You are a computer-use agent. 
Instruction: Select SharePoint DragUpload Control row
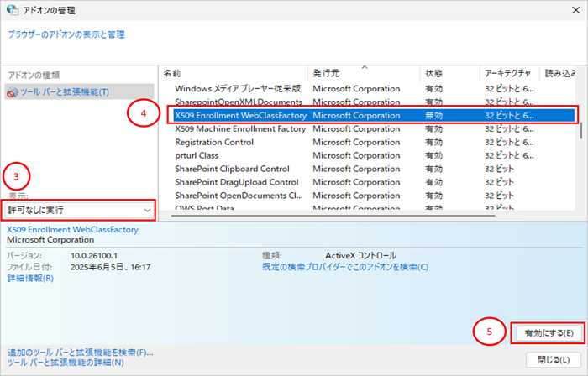tap(236, 182)
